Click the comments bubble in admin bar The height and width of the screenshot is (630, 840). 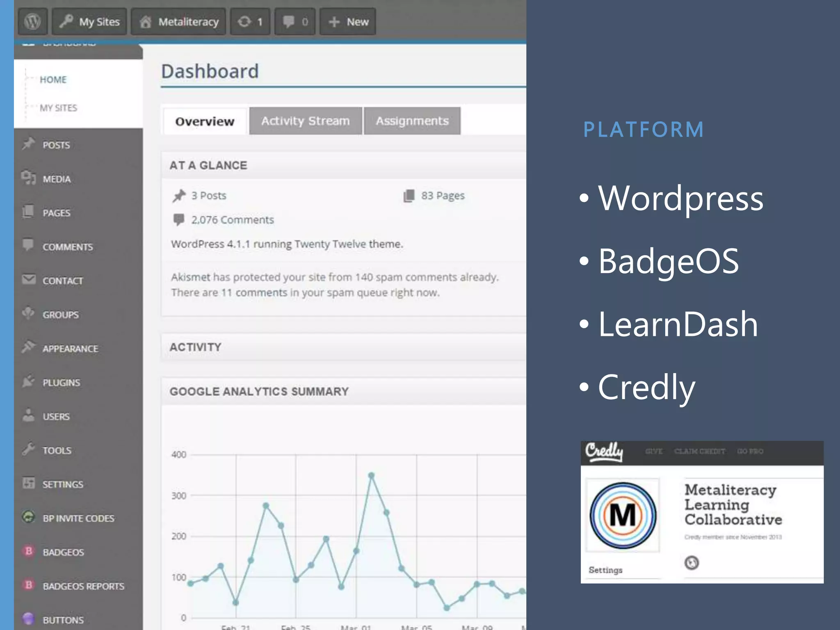tap(295, 21)
